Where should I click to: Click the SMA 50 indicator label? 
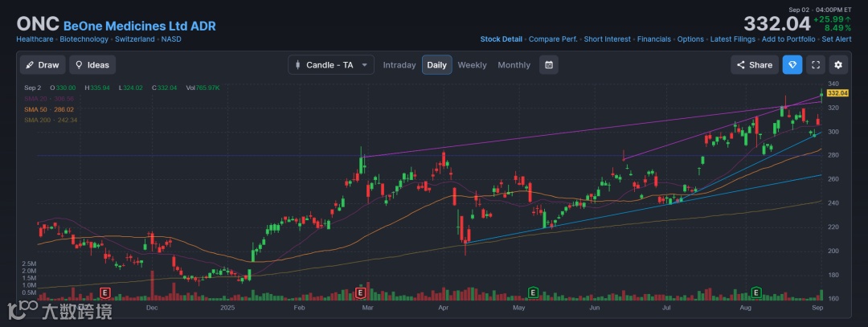[x=49, y=109]
